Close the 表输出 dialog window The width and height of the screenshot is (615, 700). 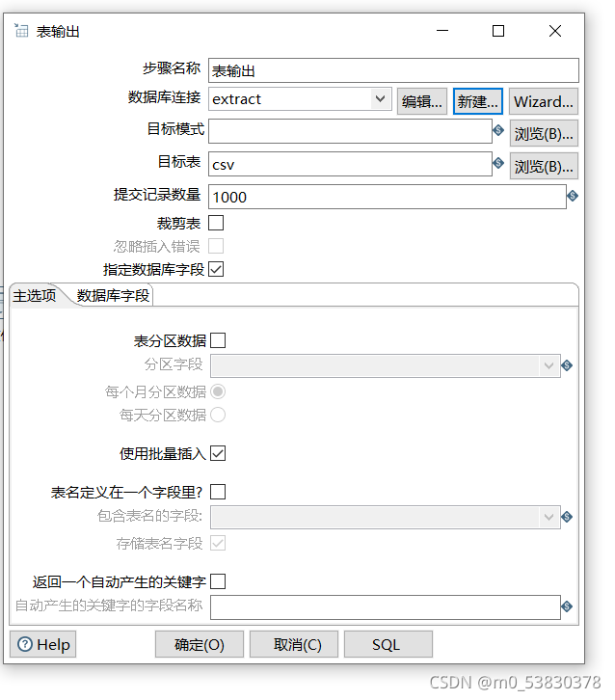click(554, 31)
